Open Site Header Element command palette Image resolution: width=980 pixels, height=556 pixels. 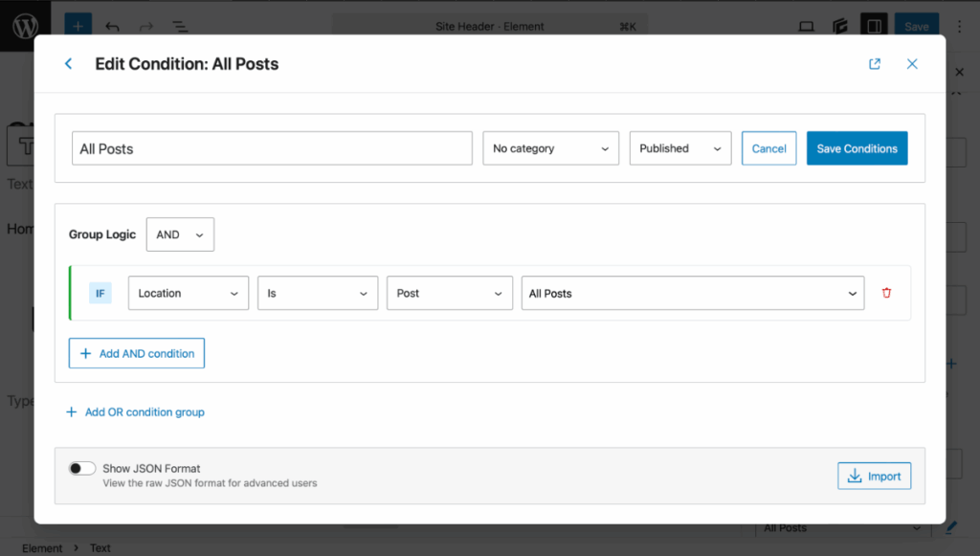[x=489, y=26]
